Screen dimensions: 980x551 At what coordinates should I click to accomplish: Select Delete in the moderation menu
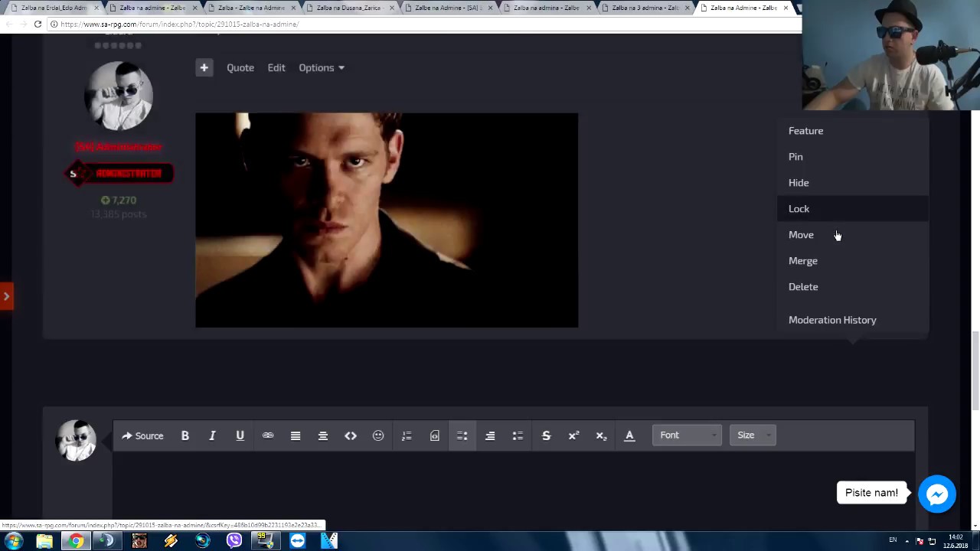(x=852, y=287)
